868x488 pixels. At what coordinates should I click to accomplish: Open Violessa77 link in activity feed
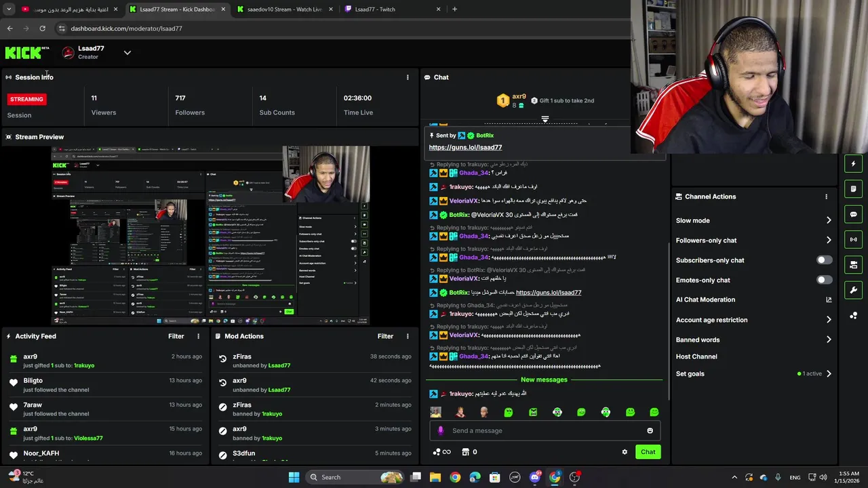tap(88, 438)
